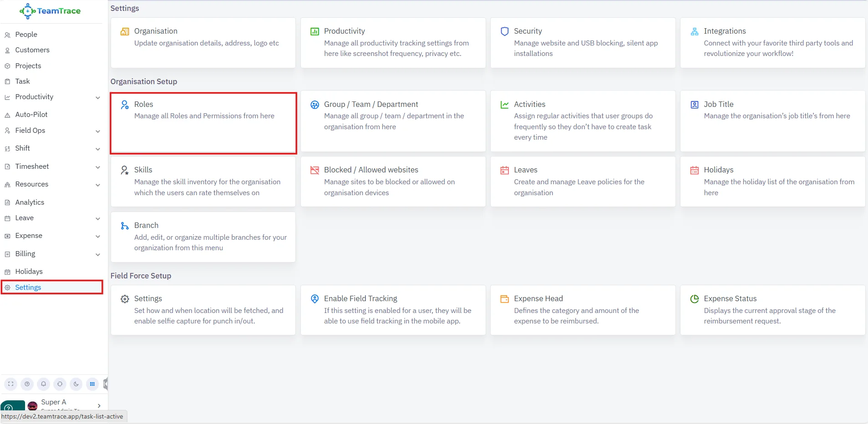This screenshot has height=424, width=868.
Task: Click the fullscreen icon in sidebar footer
Action: [11, 384]
